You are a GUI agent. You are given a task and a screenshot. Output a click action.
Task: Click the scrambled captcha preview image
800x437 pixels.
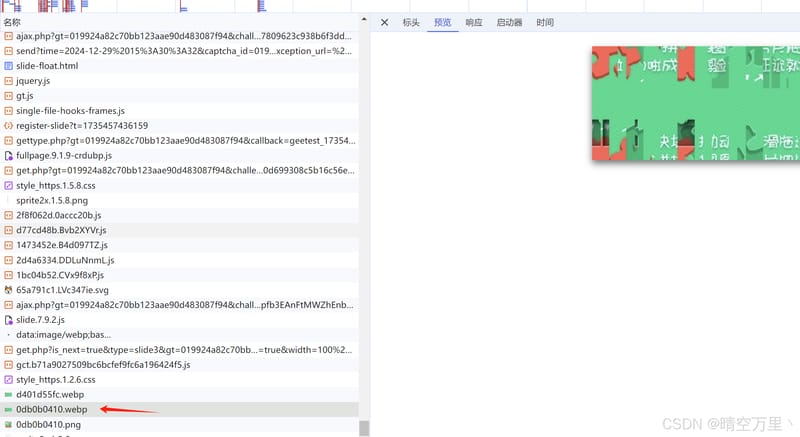tap(696, 103)
